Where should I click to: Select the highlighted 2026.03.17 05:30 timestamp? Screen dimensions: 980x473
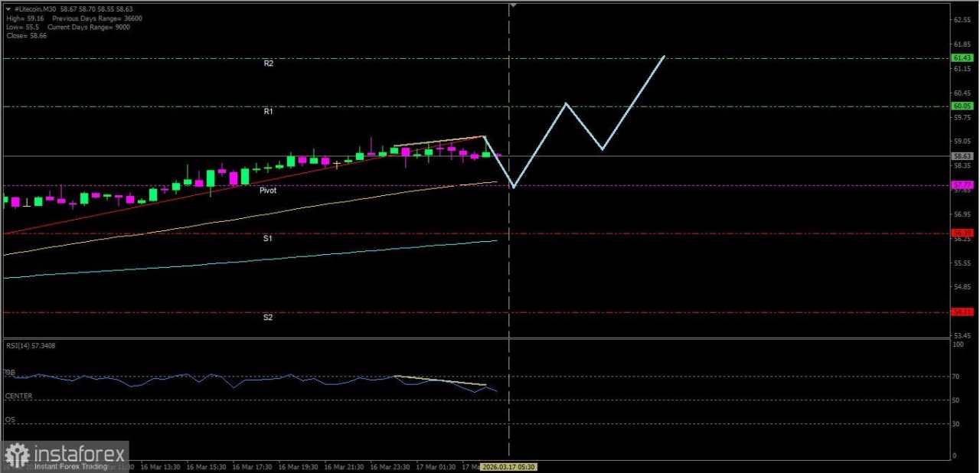point(510,466)
